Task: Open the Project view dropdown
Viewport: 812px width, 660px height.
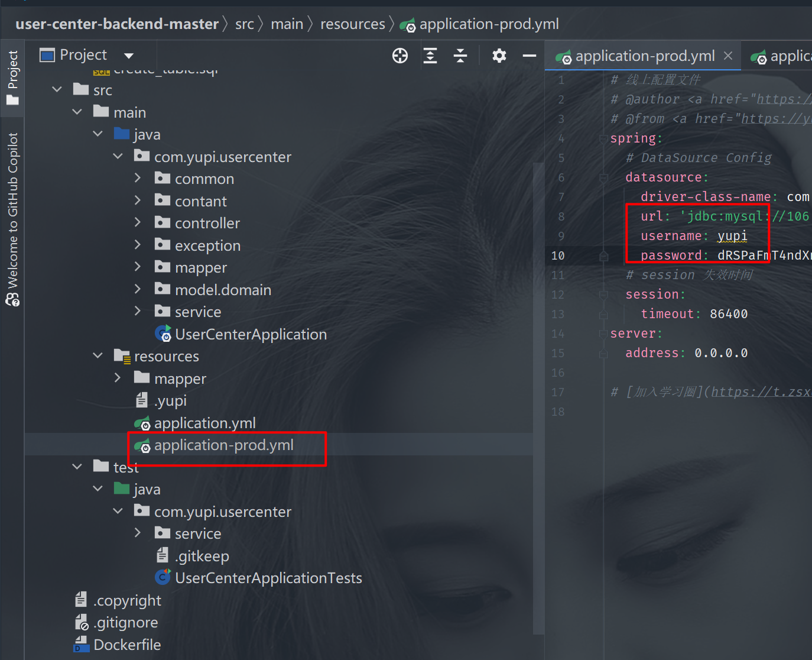Action: point(129,56)
